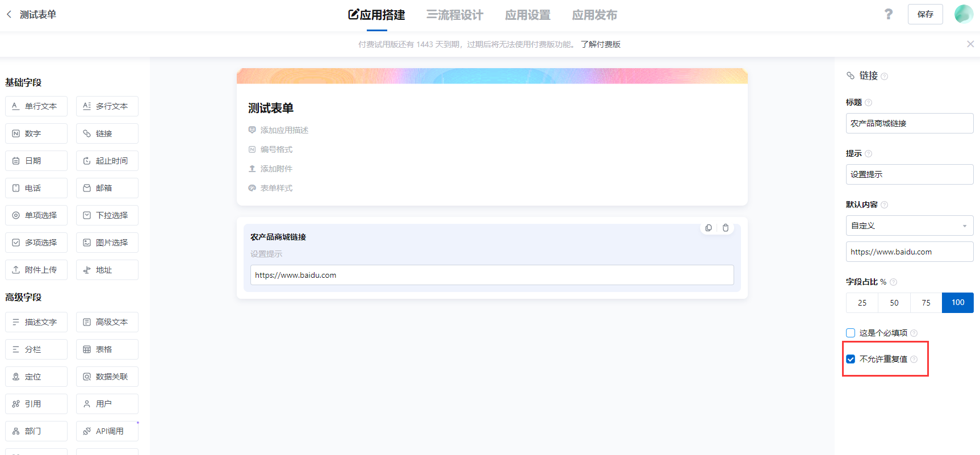Click the colorful form header banner

(492, 76)
